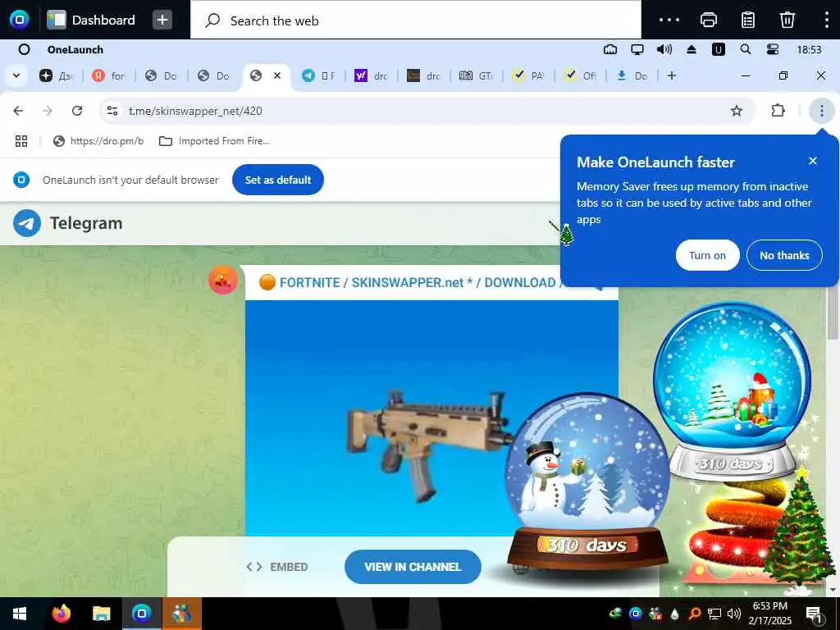Open the dock's three-dot more options
This screenshot has width=840, height=630.
coord(669,20)
